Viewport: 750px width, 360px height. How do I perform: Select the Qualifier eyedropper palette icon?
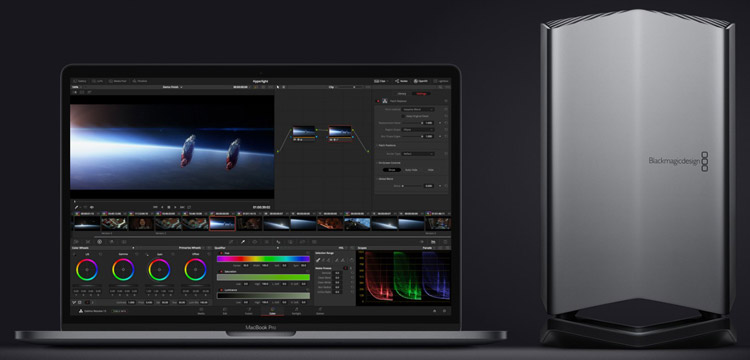tap(243, 242)
